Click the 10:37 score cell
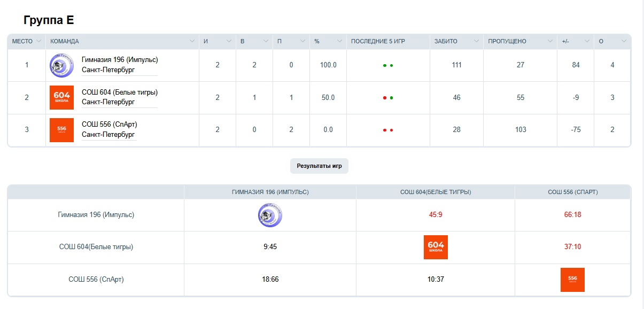644x309 pixels. point(436,279)
